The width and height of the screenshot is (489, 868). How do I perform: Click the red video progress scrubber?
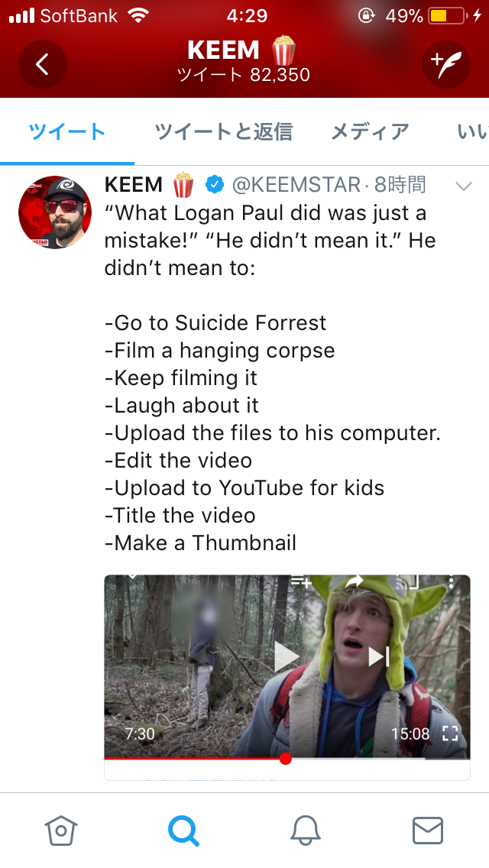pyautogui.click(x=285, y=759)
